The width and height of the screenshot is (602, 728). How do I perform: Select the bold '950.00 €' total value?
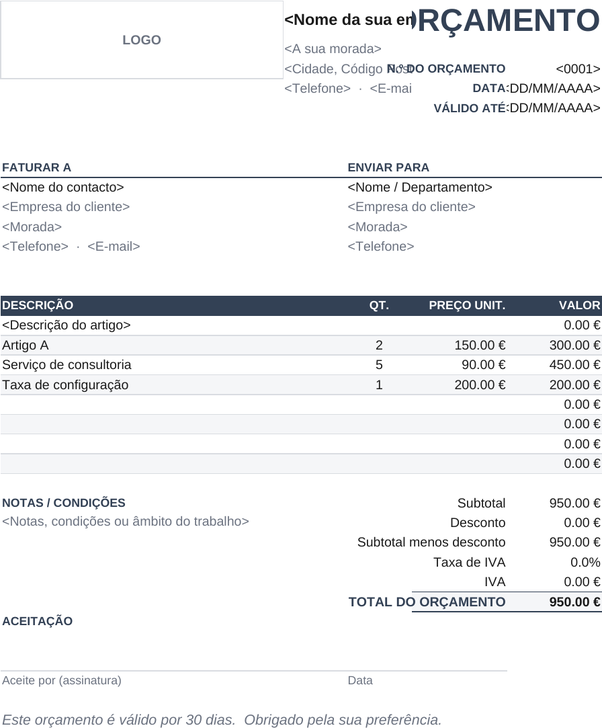click(x=575, y=602)
